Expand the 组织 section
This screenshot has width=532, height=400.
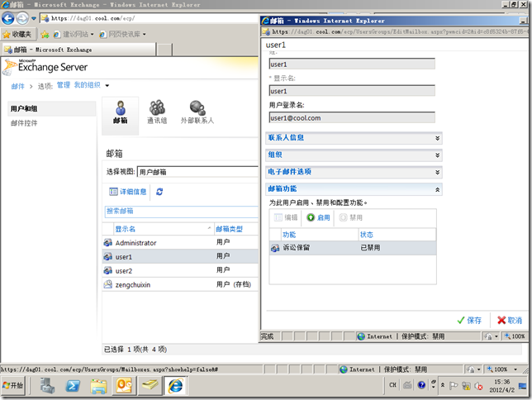[x=354, y=155]
